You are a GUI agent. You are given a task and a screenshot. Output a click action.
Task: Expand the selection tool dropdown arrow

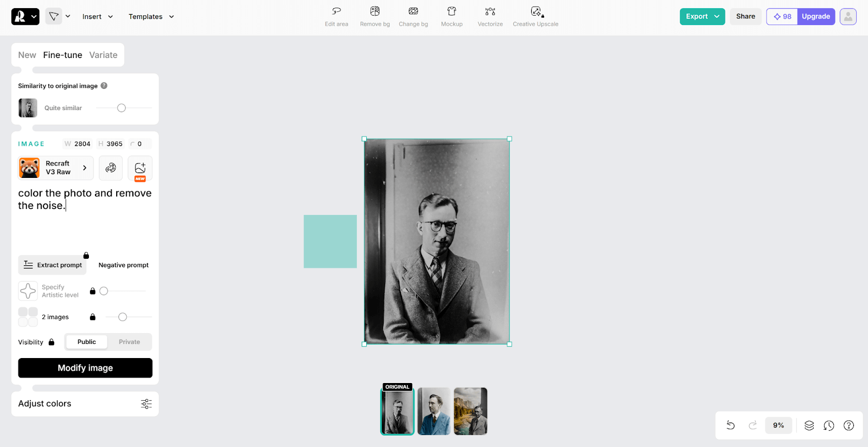pos(68,16)
